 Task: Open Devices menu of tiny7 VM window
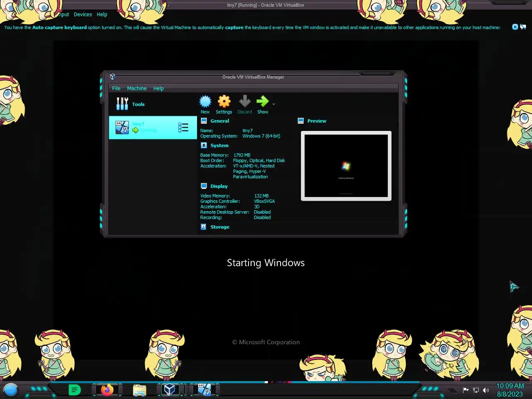pos(83,15)
